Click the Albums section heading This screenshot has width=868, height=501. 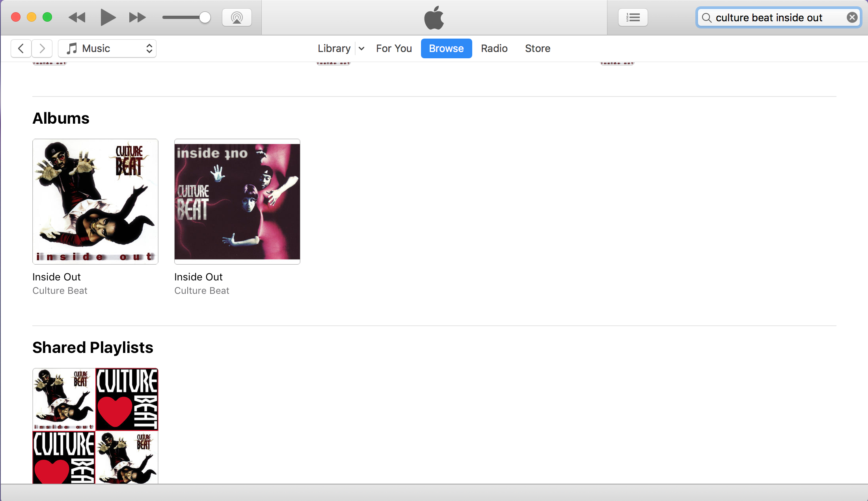[x=61, y=118]
